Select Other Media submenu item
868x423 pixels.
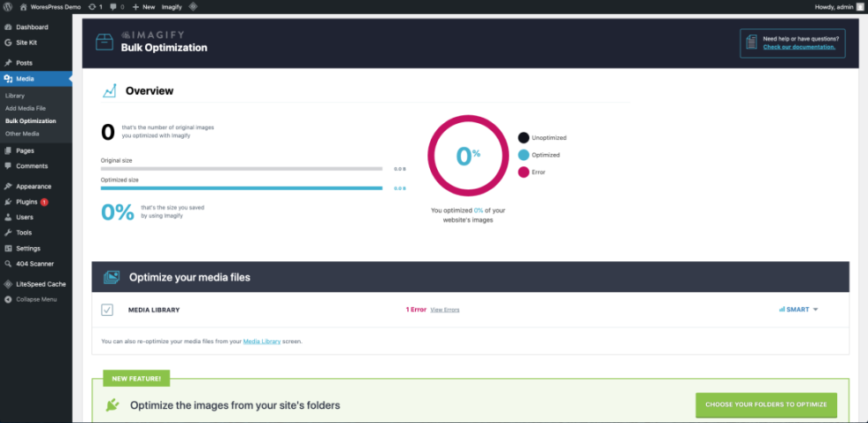(x=22, y=134)
